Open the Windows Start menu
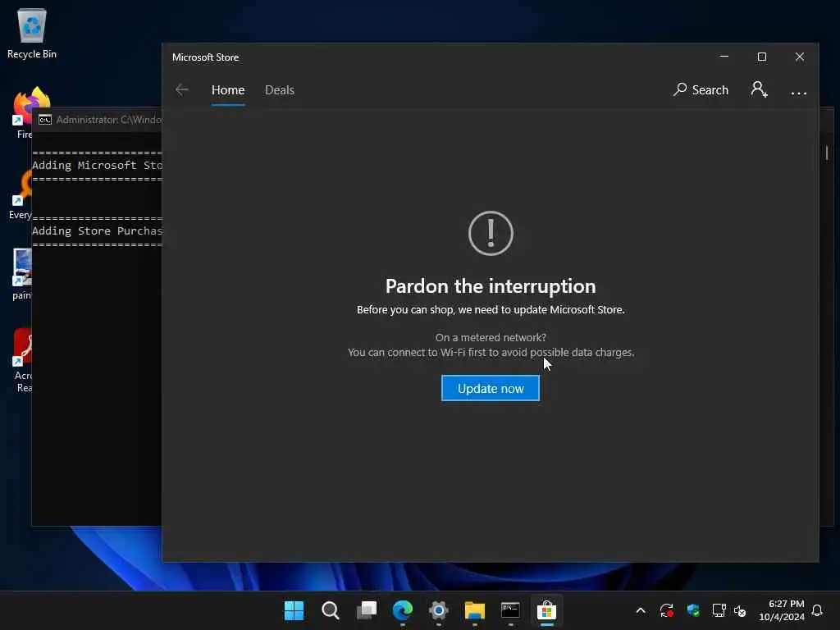Viewport: 840px width, 630px height. coord(294,610)
